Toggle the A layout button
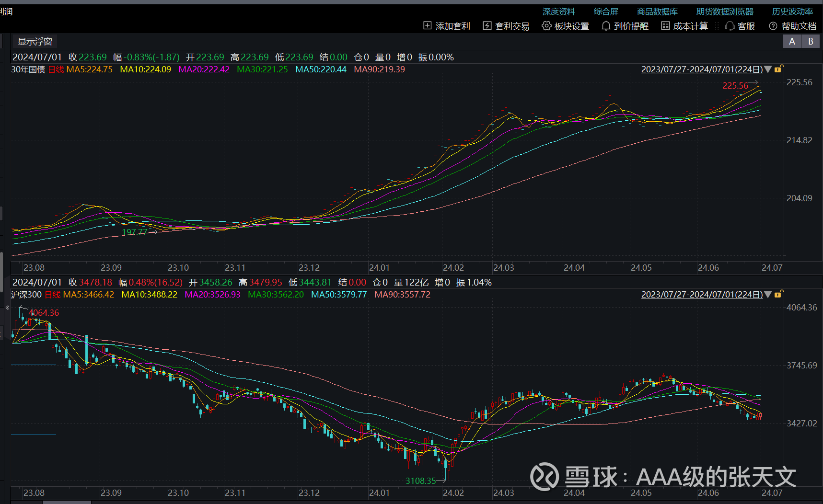The height and width of the screenshot is (504, 823). [x=791, y=41]
